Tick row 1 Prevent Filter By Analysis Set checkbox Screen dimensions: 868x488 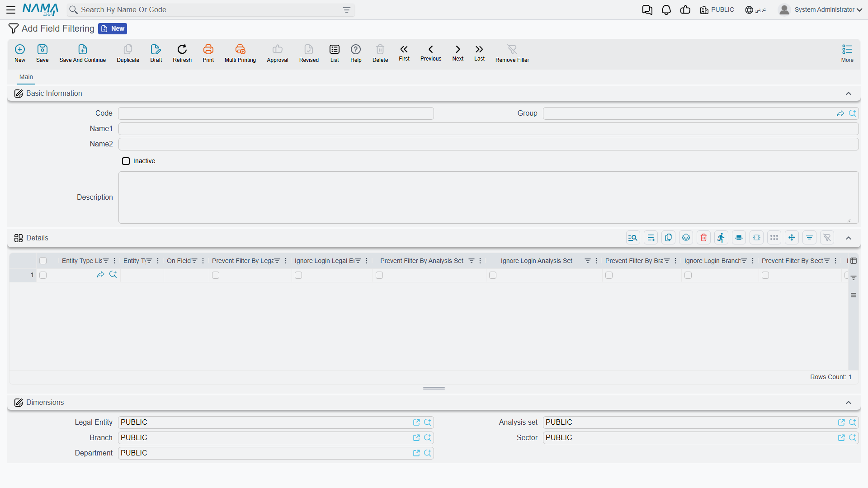tap(379, 275)
